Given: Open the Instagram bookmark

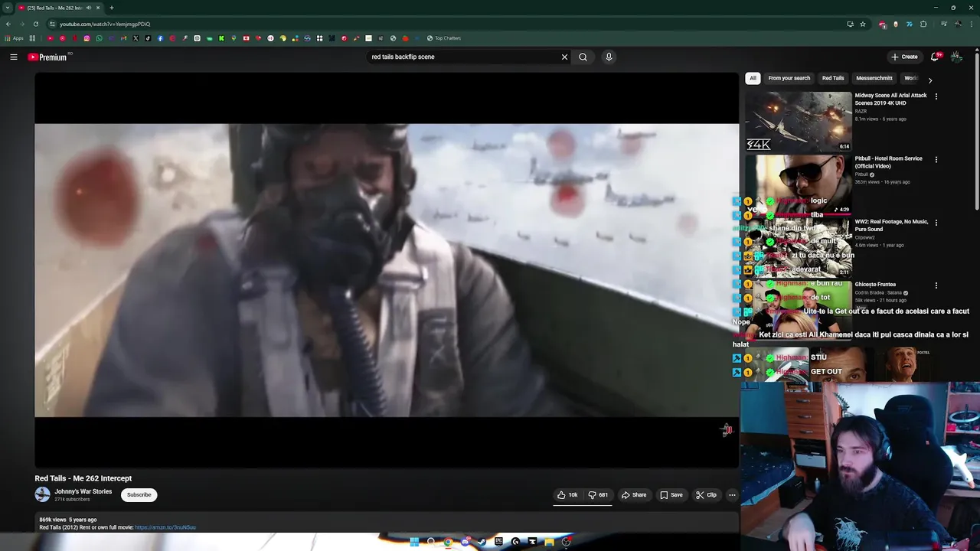Looking at the screenshot, I should click(x=87, y=38).
